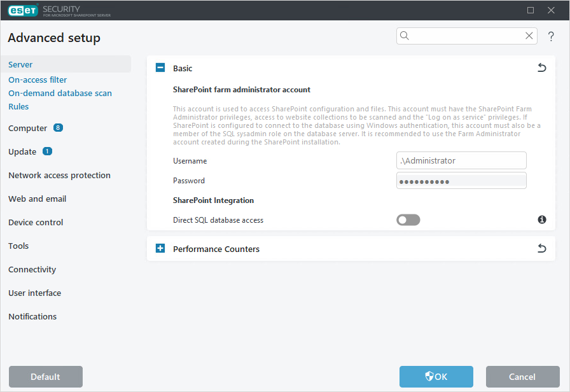The height and width of the screenshot is (392, 570).
Task: Confirm settings with the OK button
Action: (436, 376)
